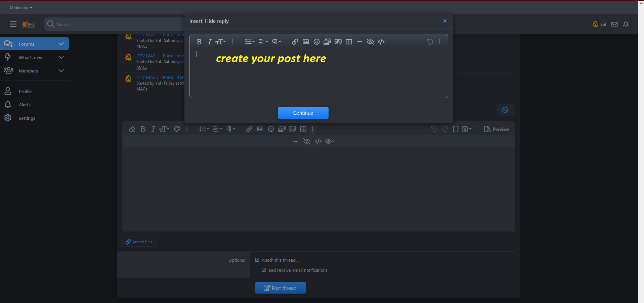Toggle bold in Hide reply dialog editor
The image size is (644, 303).
(x=199, y=42)
